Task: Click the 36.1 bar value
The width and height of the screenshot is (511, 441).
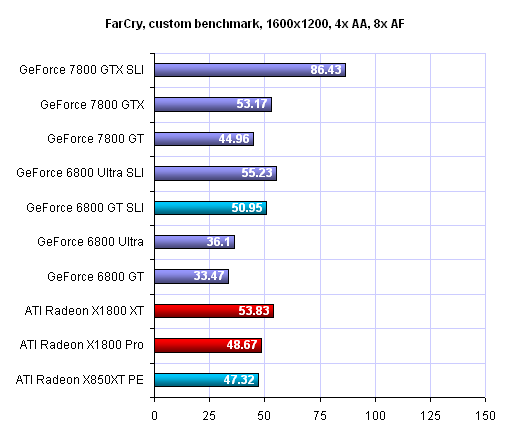Action: tap(218, 242)
